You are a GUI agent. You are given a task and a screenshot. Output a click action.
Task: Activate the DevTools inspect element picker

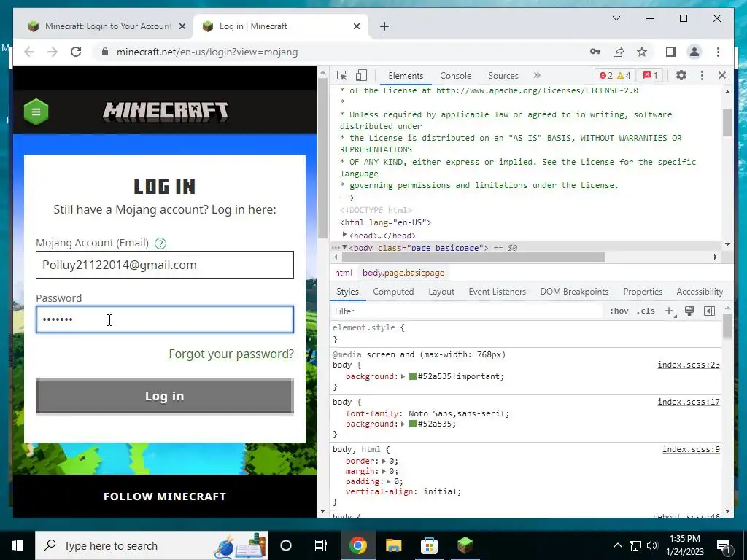[341, 75]
